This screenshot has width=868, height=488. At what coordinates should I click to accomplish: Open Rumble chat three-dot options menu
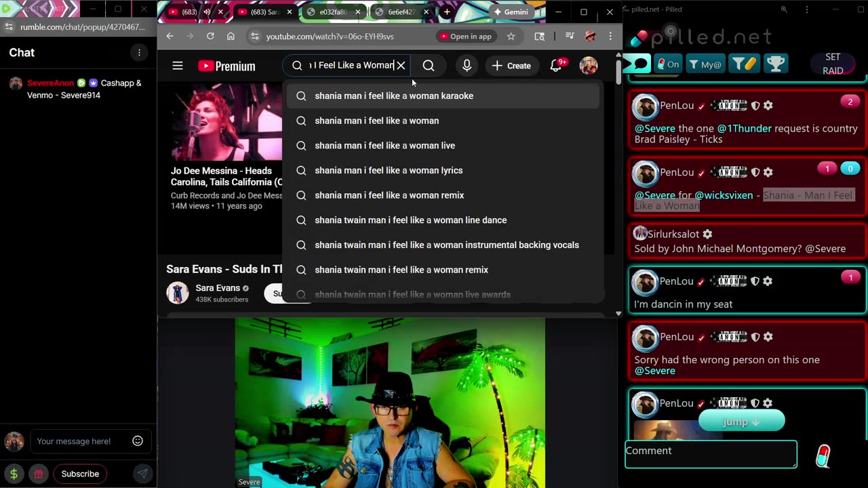pos(139,53)
